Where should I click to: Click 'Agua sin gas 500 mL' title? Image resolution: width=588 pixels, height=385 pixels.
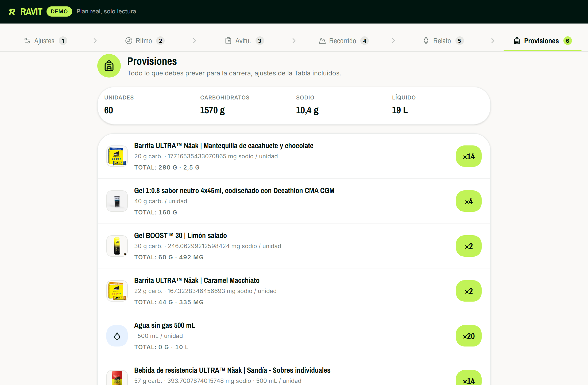click(x=165, y=325)
